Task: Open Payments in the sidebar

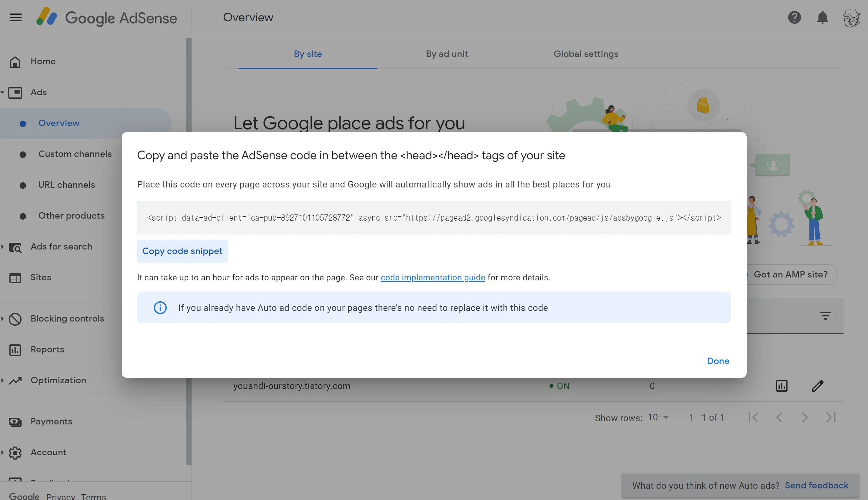Action: [51, 421]
